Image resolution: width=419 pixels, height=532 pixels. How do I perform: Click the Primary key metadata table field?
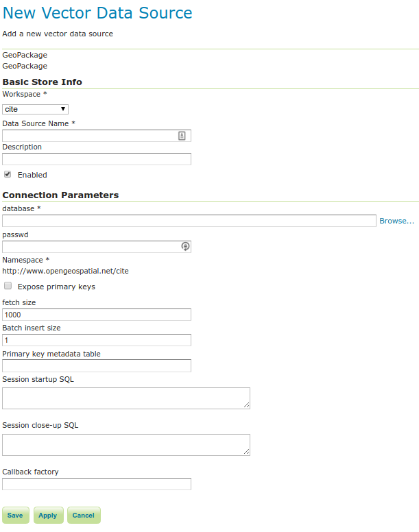[97, 366]
